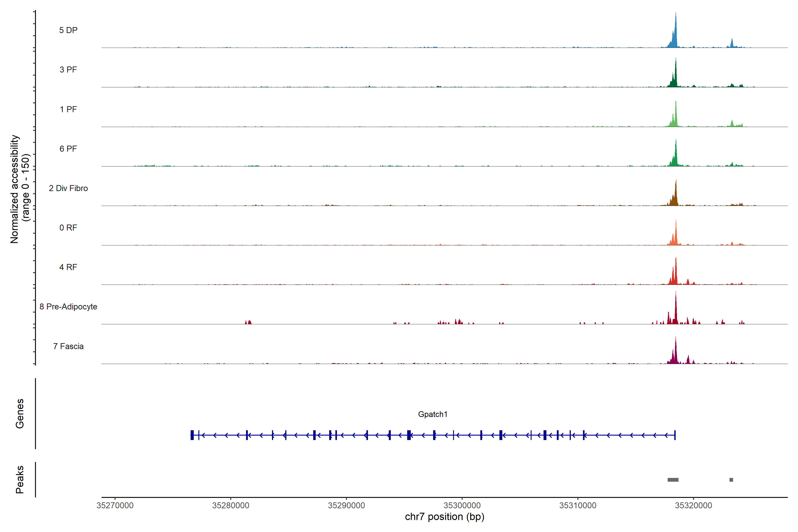Click the chr7 position (bp) axis title

click(444, 517)
